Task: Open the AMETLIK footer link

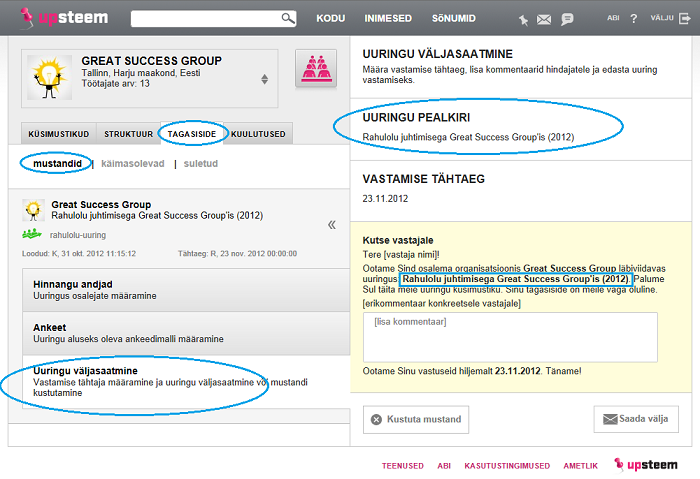Action: (x=580, y=466)
